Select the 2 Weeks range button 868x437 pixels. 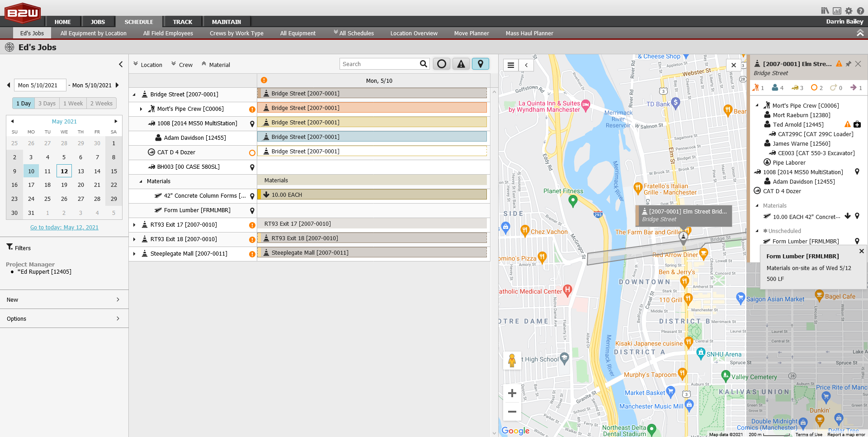coord(101,103)
